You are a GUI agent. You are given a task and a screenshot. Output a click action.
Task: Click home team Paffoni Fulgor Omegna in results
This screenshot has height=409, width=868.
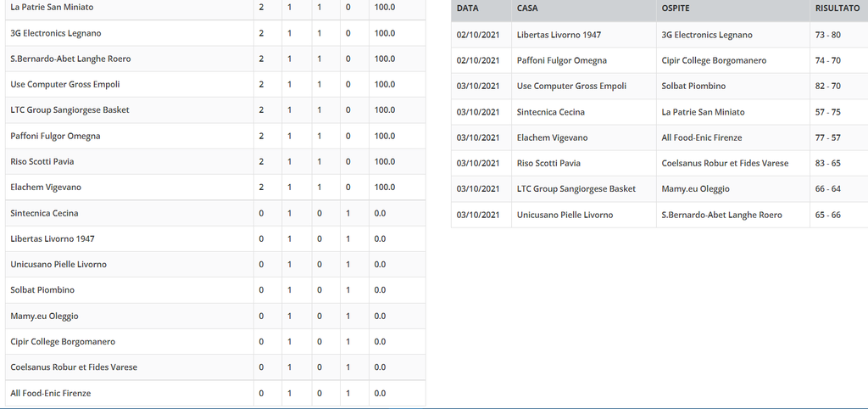click(x=562, y=60)
